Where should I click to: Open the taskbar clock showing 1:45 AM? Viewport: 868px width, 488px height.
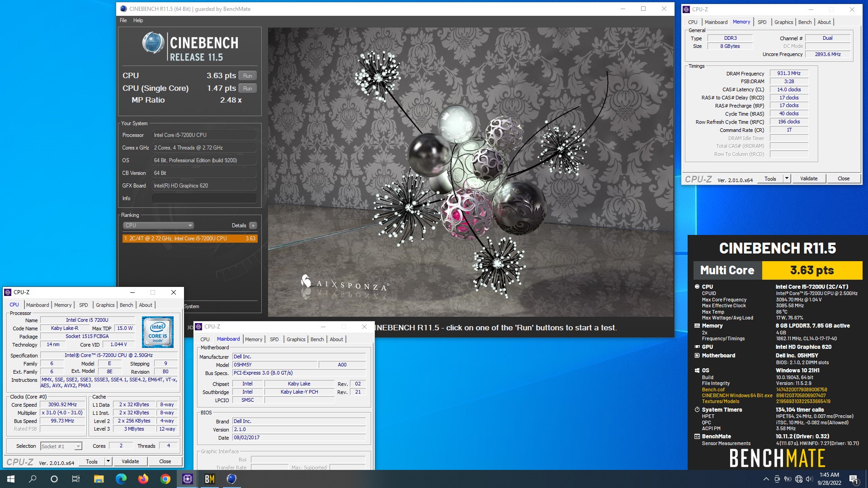pyautogui.click(x=829, y=479)
